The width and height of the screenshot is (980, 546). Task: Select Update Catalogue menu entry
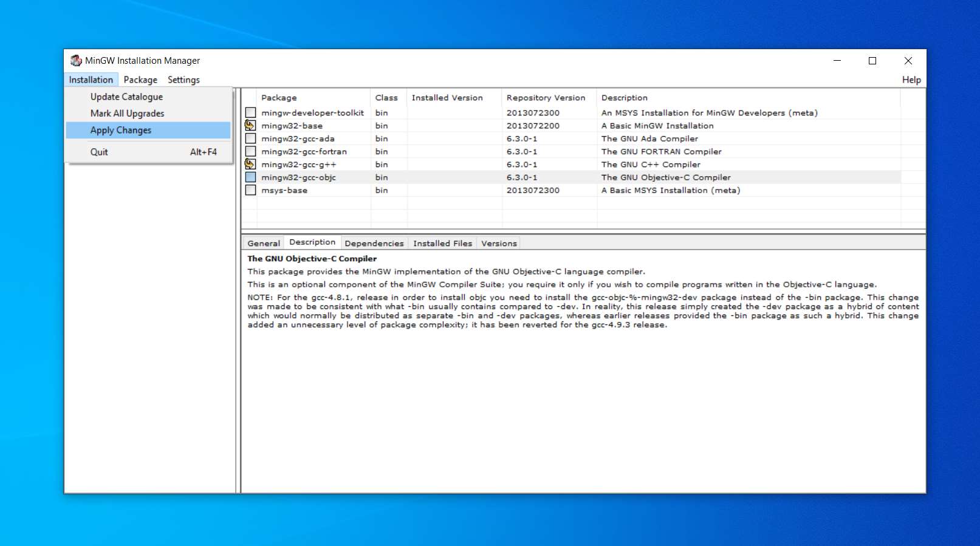126,97
